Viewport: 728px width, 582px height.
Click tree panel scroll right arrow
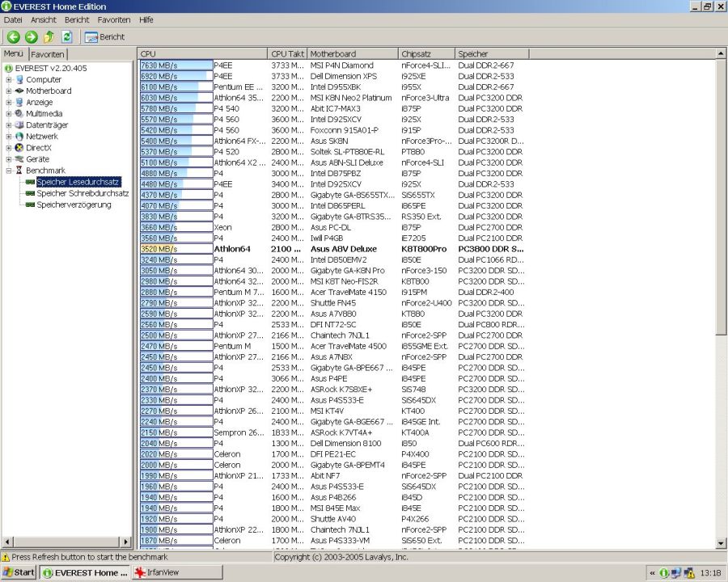pyautogui.click(x=126, y=542)
